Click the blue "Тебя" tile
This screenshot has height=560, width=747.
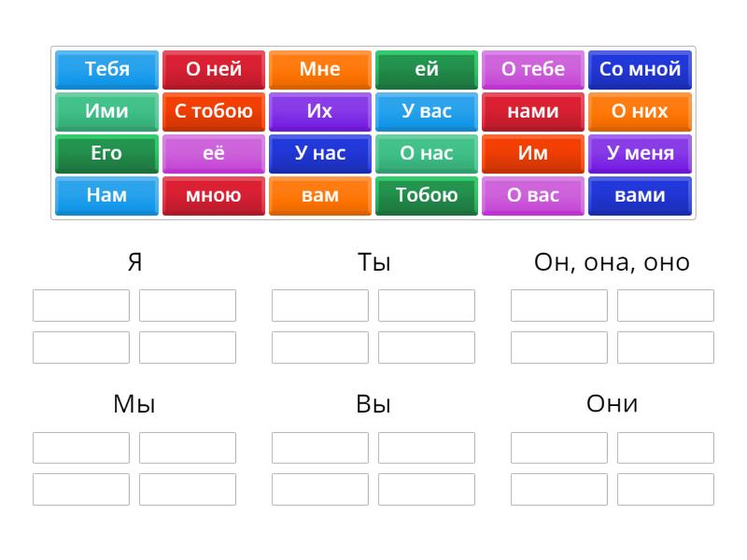point(106,69)
